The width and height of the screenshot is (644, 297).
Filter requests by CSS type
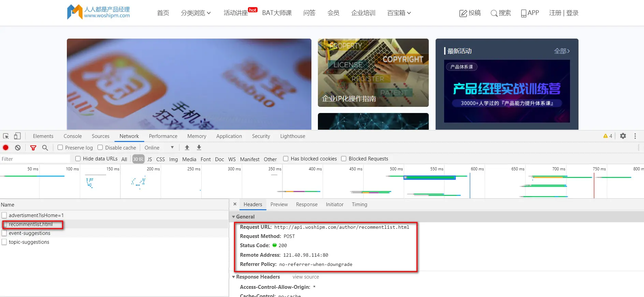click(160, 159)
